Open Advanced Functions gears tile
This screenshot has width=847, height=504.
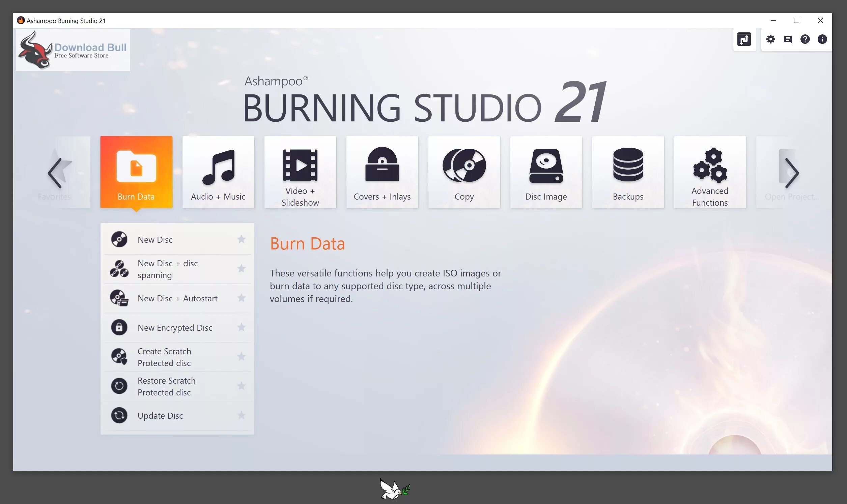tap(710, 172)
